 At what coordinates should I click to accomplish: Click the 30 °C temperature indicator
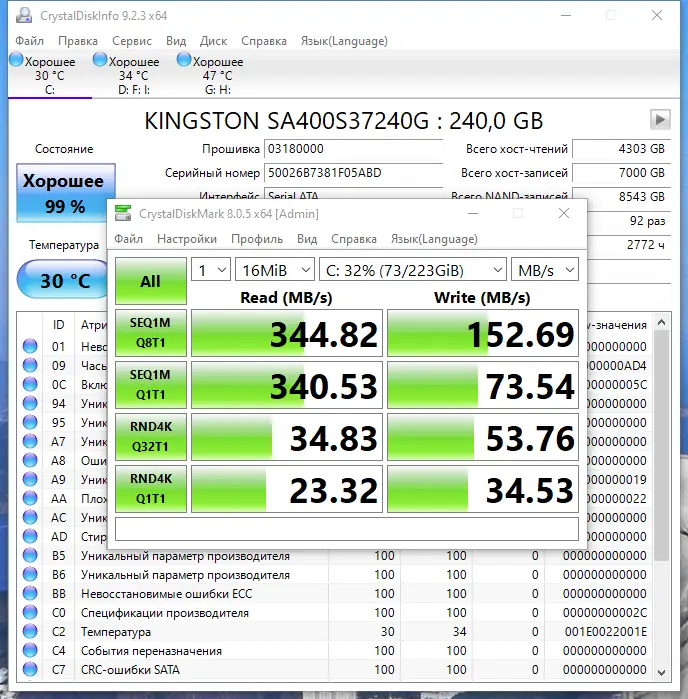63,280
